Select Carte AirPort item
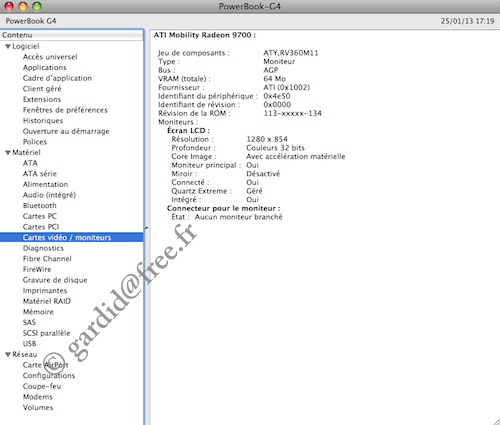The image size is (500, 425). 46,365
